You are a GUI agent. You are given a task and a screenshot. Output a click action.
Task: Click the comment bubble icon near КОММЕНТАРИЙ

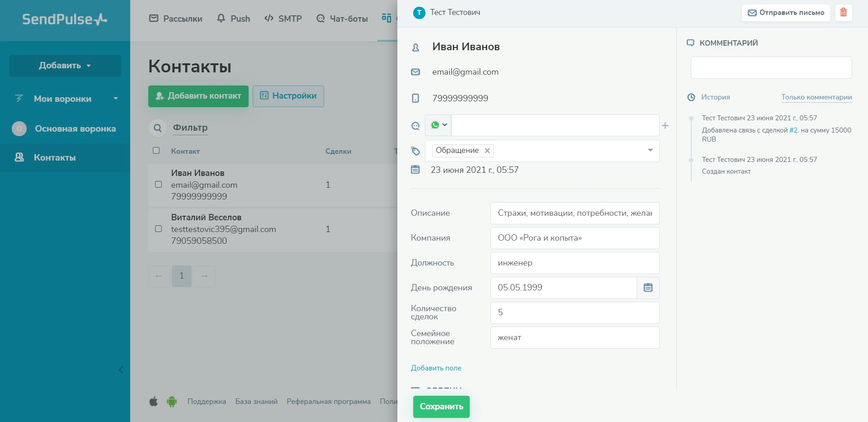point(690,43)
